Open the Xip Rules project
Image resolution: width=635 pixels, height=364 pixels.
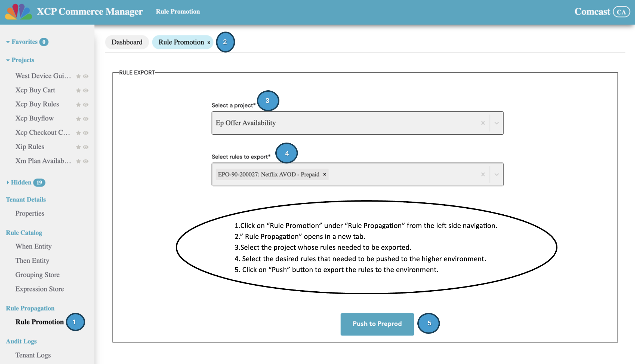(30, 147)
